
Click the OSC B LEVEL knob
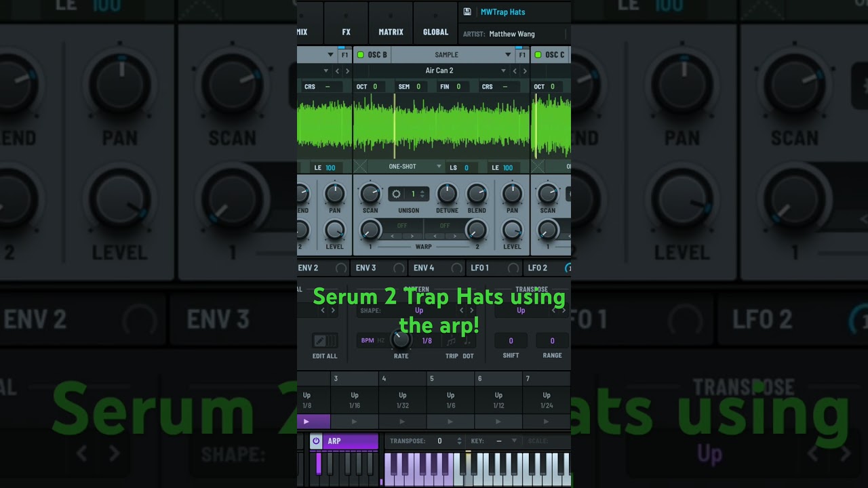[x=512, y=230]
